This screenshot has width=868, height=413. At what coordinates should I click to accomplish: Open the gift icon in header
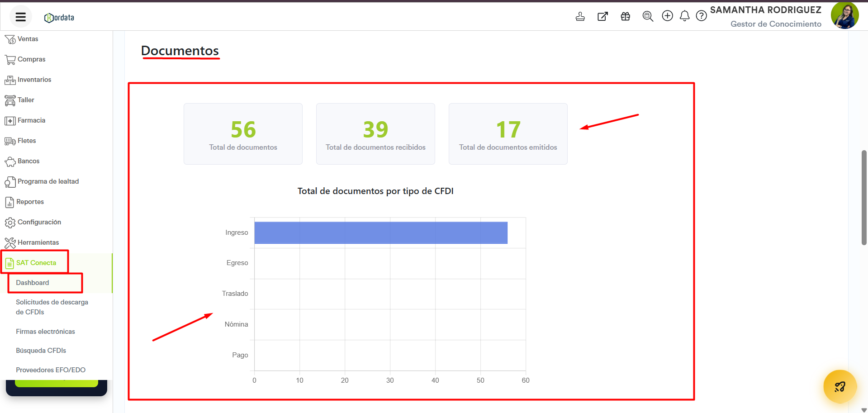(x=625, y=17)
